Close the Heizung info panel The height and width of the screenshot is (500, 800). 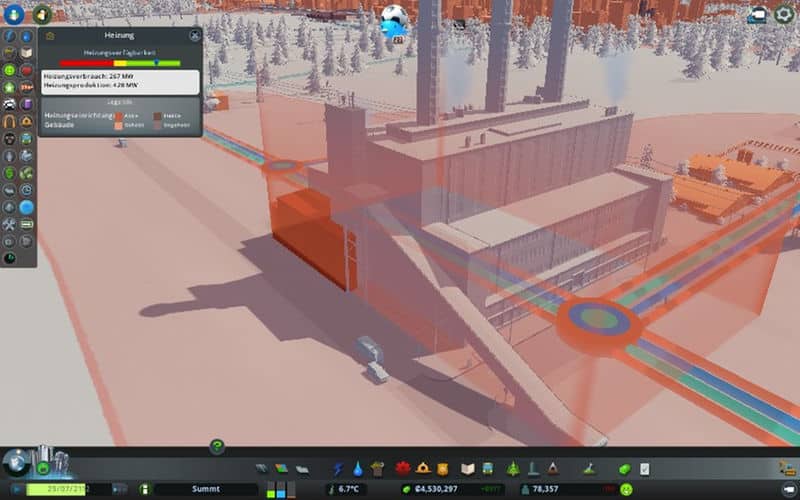[x=194, y=35]
